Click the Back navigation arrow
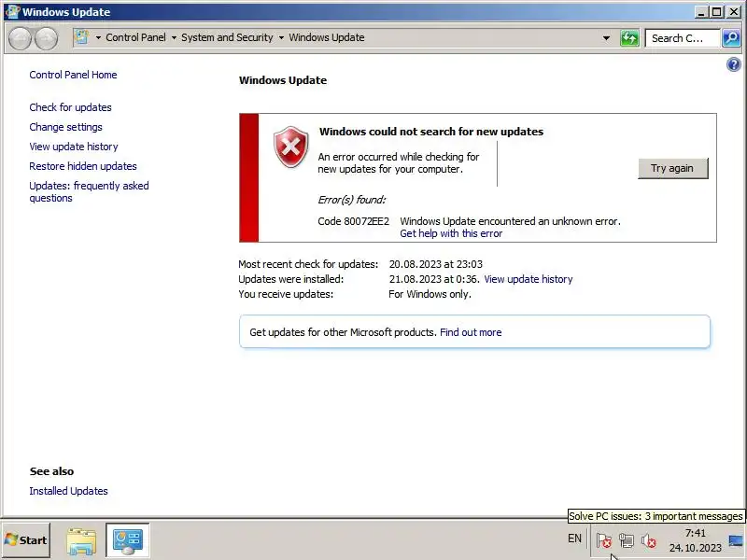This screenshot has height=560, width=747. [x=20, y=38]
